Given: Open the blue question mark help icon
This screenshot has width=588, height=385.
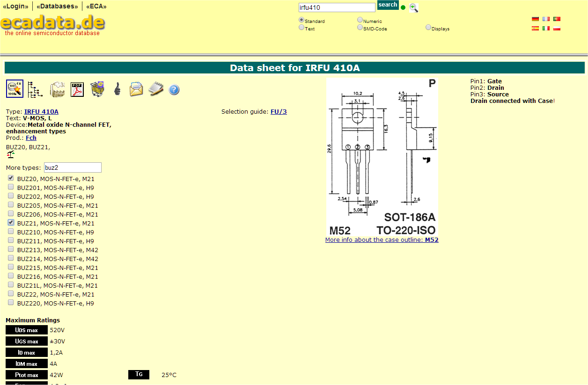Looking at the screenshot, I should tap(174, 89).
